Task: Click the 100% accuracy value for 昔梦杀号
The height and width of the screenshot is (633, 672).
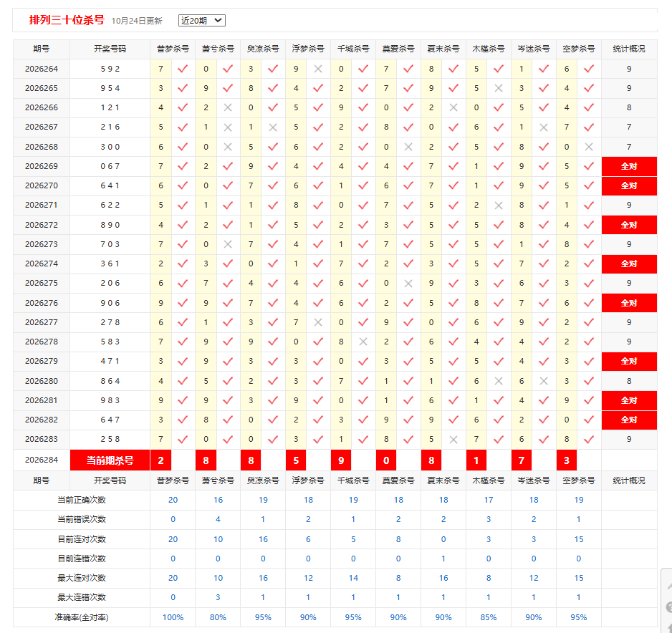Action: pyautogui.click(x=173, y=617)
